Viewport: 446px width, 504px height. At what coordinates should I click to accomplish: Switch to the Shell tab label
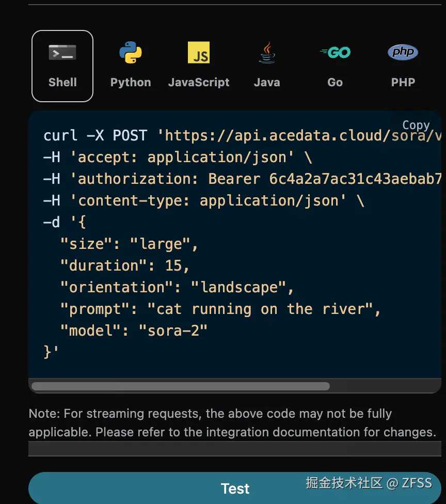[62, 82]
